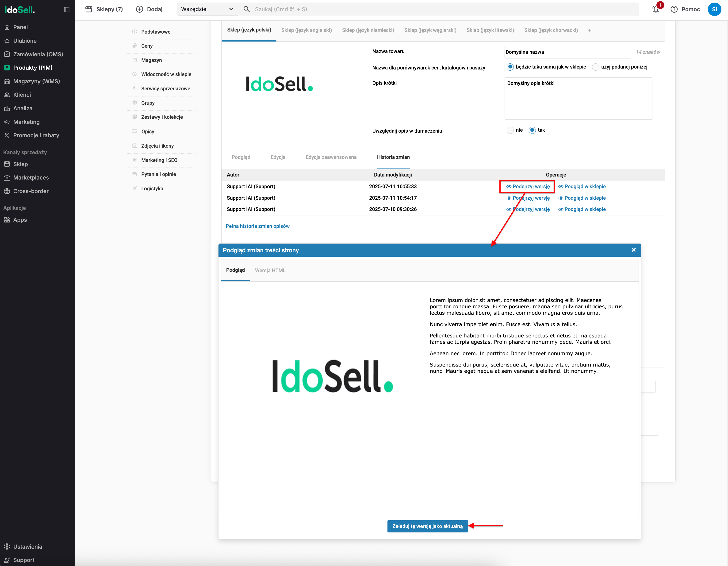Click the Sklep channel icon in the sidebar
This screenshot has width=728, height=566.
7,164
